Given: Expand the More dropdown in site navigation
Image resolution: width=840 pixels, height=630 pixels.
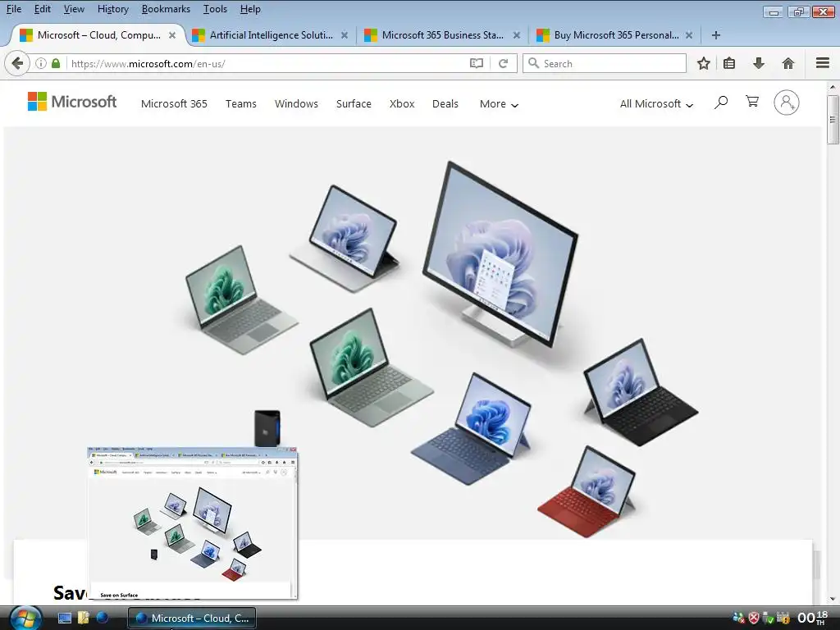Looking at the screenshot, I should [x=499, y=104].
